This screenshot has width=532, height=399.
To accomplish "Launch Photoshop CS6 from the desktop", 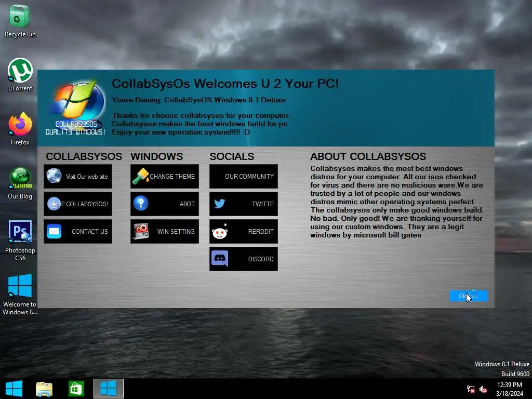I will click(x=20, y=241).
